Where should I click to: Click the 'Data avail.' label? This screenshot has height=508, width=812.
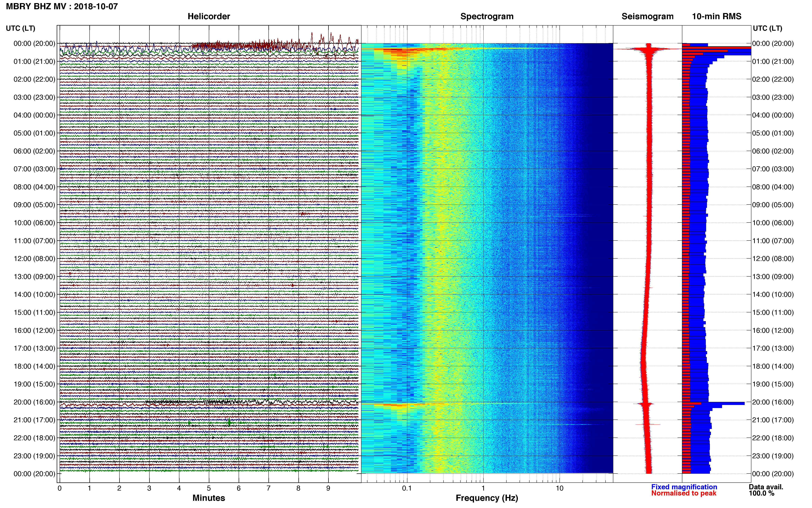[766, 487]
